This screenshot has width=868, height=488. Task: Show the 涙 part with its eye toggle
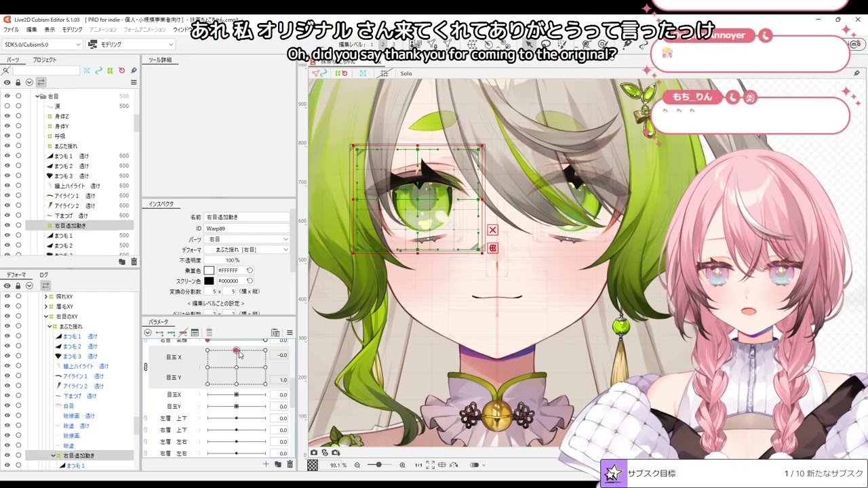[7, 106]
